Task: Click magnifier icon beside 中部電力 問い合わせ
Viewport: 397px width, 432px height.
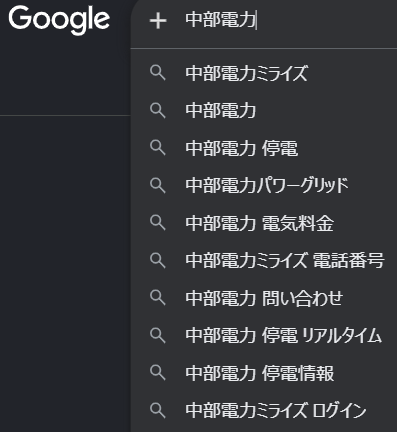Action: [158, 298]
